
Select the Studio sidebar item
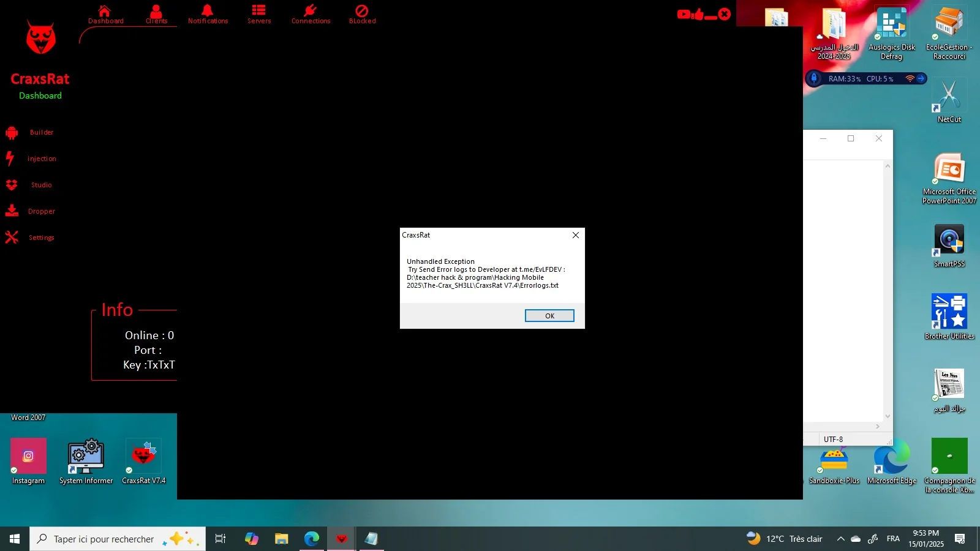tap(29, 185)
